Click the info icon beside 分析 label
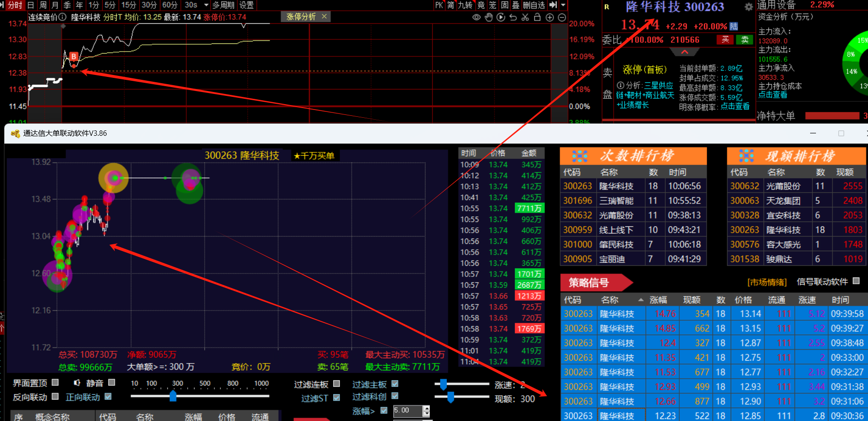 point(620,85)
